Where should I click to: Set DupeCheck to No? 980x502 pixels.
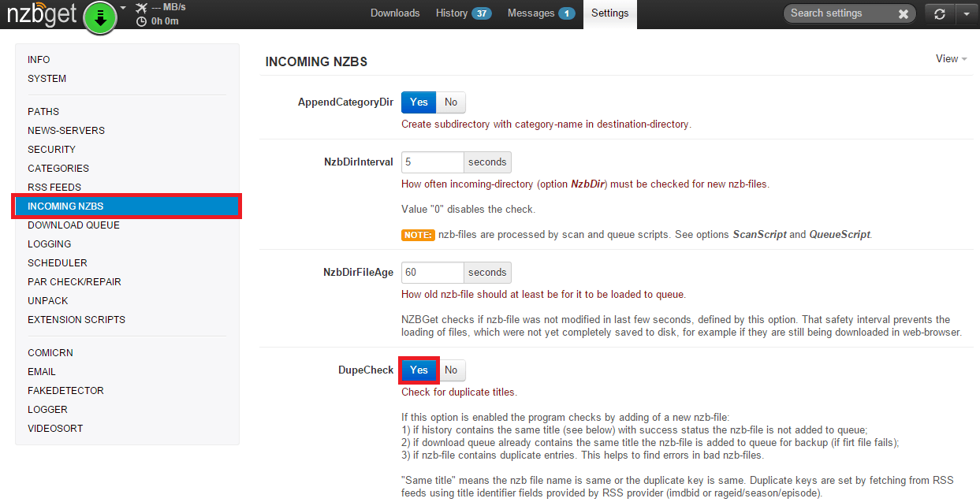[x=451, y=370]
